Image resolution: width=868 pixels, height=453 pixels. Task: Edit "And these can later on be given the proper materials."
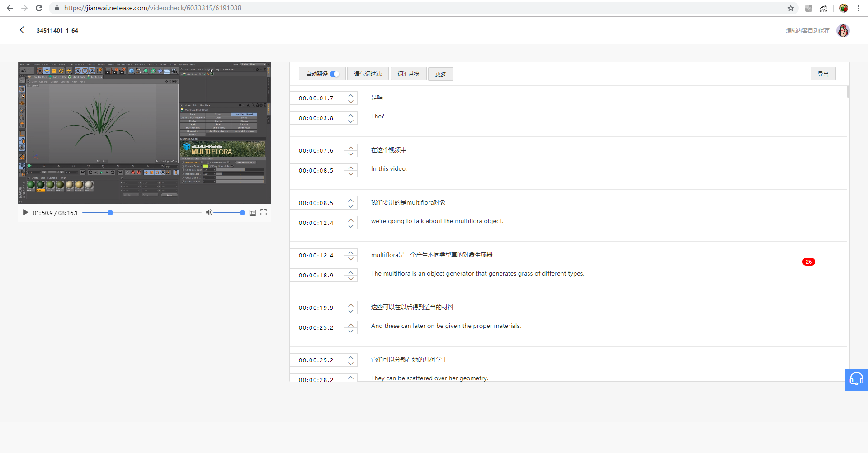coord(446,326)
